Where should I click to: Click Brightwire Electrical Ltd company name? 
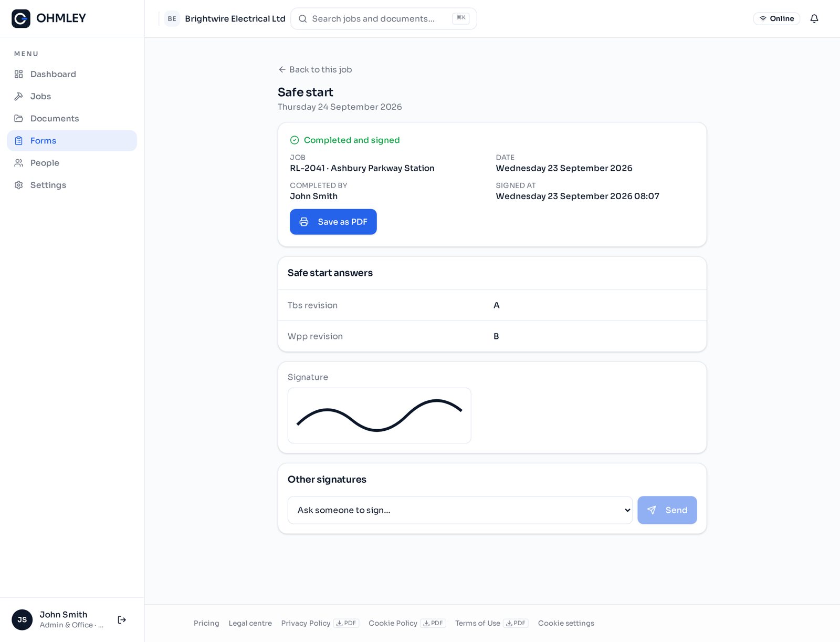(235, 18)
